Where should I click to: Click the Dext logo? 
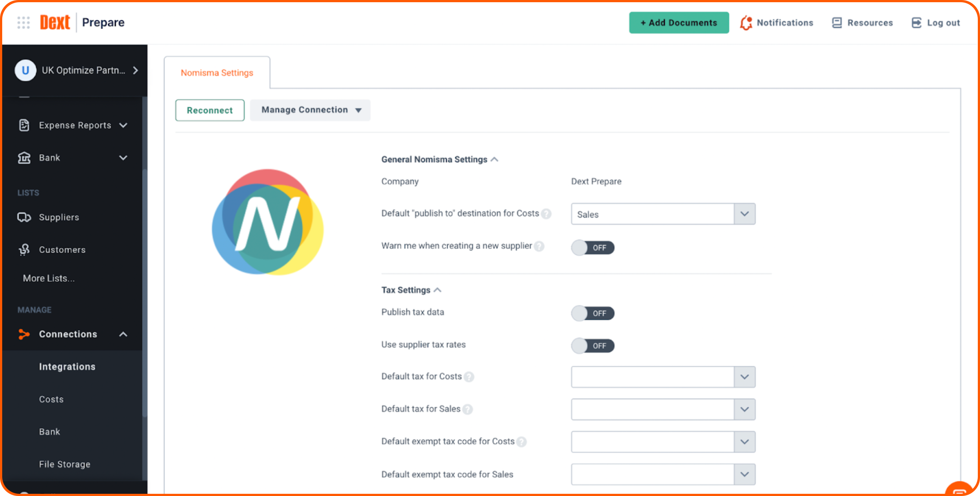(55, 22)
